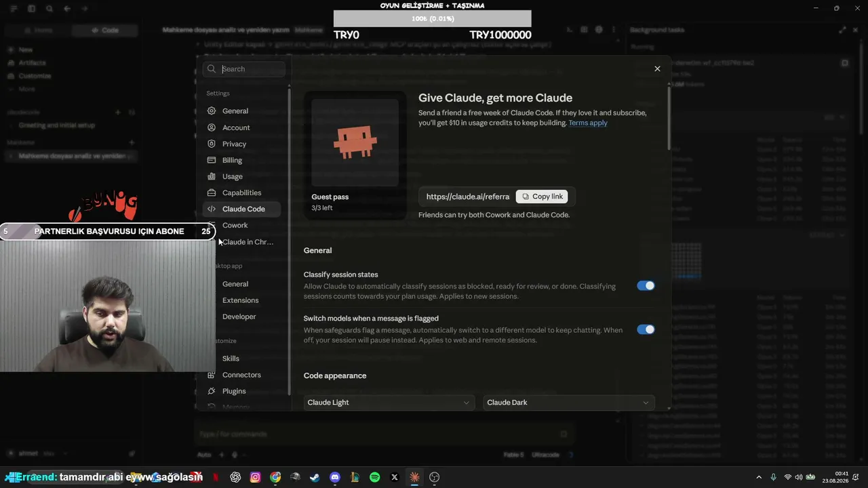The image size is (868, 488).
Task: Select the Claude Code brackets icon
Action: pos(212,209)
